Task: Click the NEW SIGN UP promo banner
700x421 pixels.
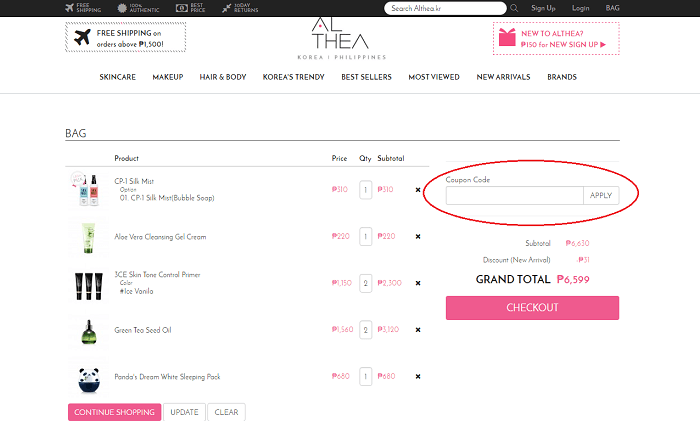Action: pyautogui.click(x=556, y=38)
